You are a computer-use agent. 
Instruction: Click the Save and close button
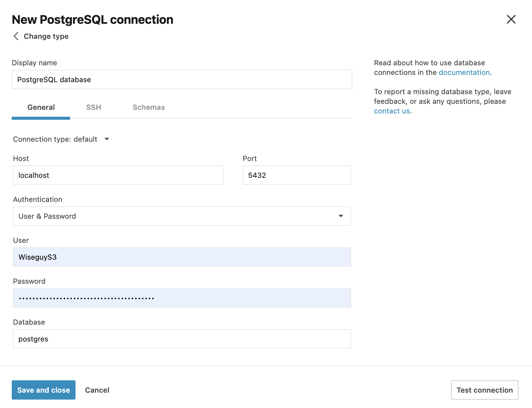(x=44, y=390)
